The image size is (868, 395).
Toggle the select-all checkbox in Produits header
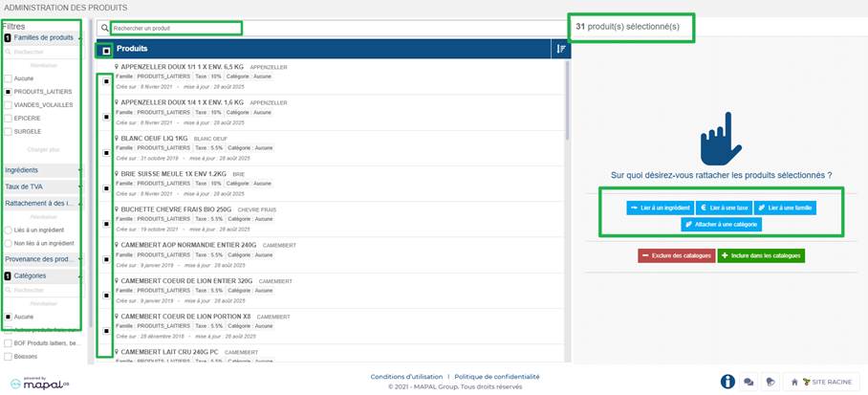pos(105,50)
